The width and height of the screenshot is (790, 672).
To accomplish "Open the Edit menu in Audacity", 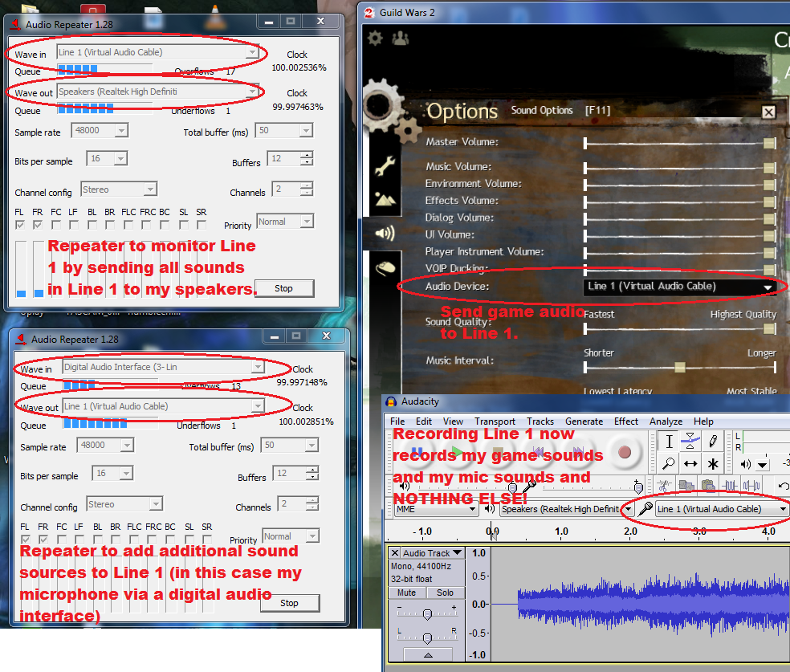I will point(424,422).
